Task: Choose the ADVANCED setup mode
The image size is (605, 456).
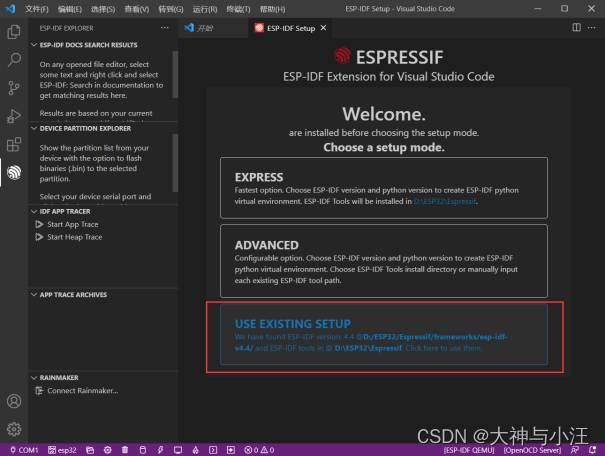Action: point(384,261)
